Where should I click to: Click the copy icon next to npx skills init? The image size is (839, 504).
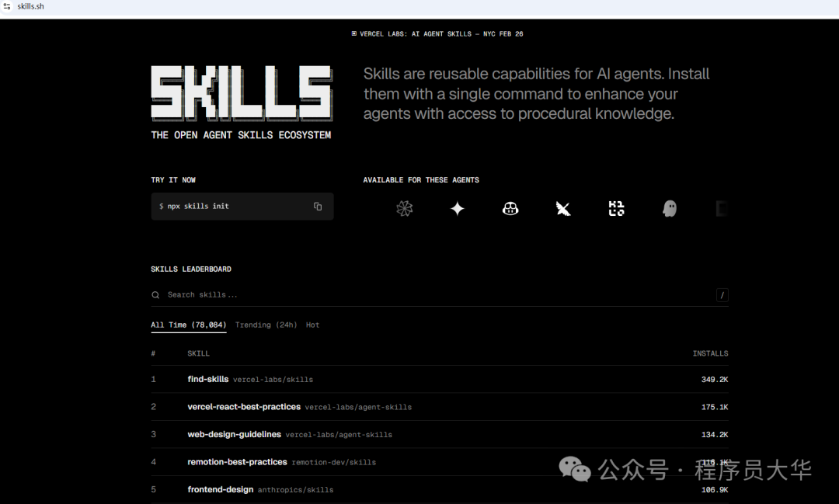click(x=317, y=207)
